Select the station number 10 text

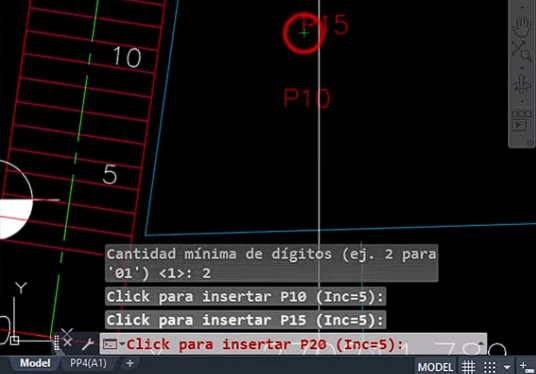127,57
